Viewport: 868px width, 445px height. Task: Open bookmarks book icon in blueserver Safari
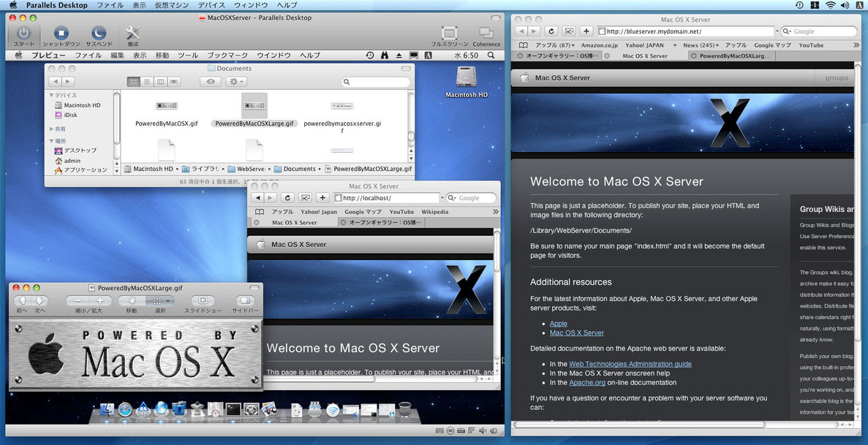tap(523, 45)
